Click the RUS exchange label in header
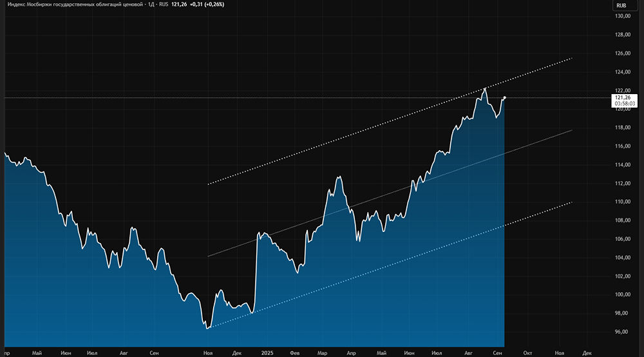The width and height of the screenshot is (644, 357). pos(164,5)
